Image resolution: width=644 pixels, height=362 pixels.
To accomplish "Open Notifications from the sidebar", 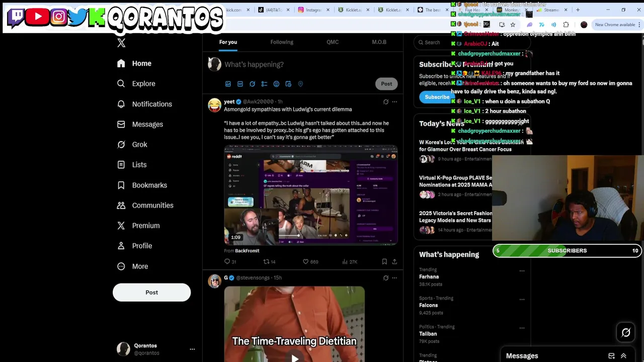I will click(145, 104).
